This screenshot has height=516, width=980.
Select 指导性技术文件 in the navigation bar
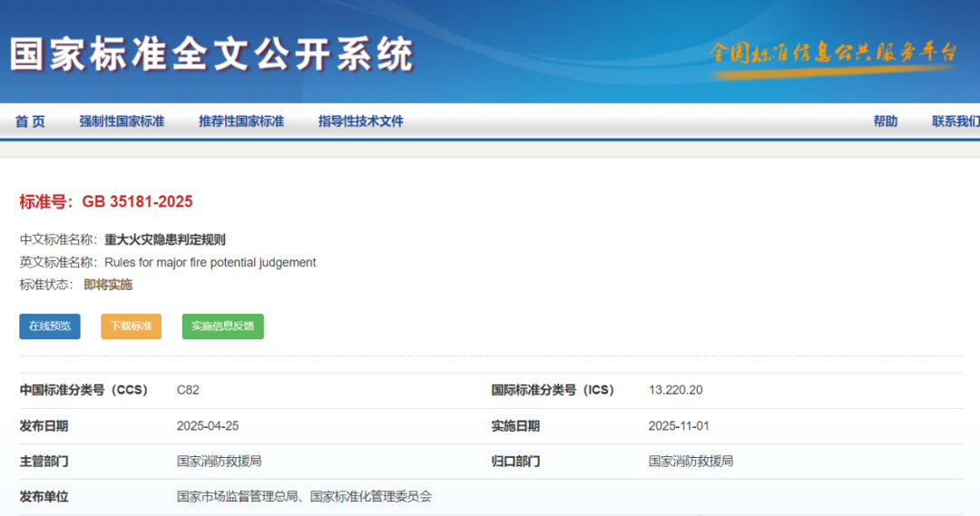[360, 122]
